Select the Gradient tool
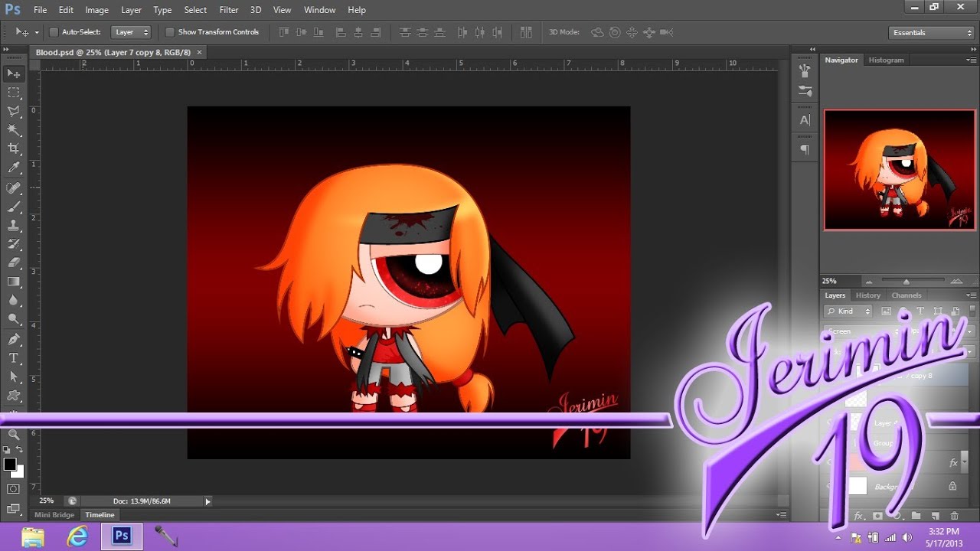The width and height of the screenshot is (980, 551). point(14,282)
